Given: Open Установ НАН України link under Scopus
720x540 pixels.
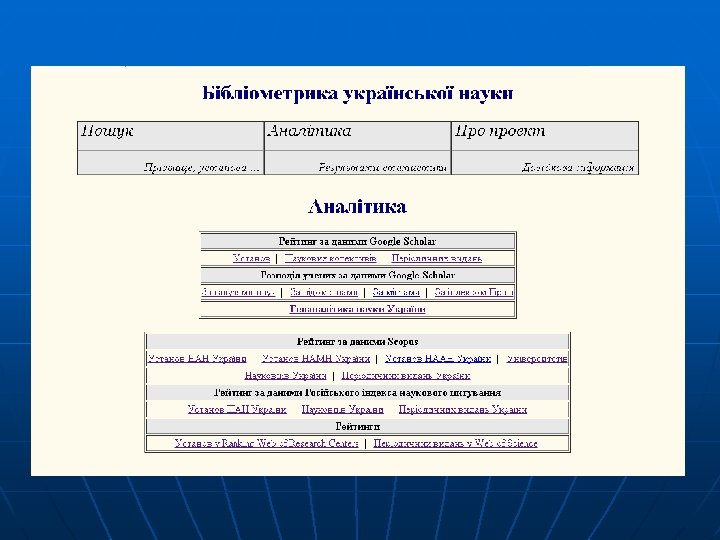Looking at the screenshot, I should point(197,359).
